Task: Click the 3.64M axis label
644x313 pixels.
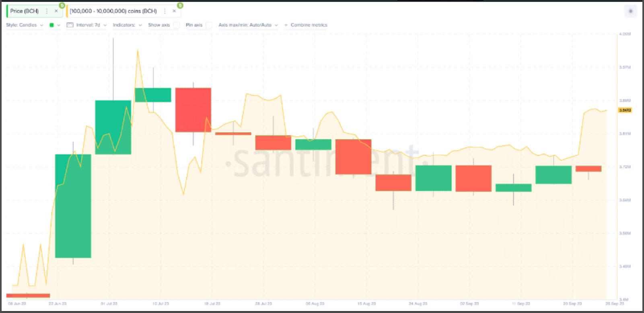Action: point(625,200)
